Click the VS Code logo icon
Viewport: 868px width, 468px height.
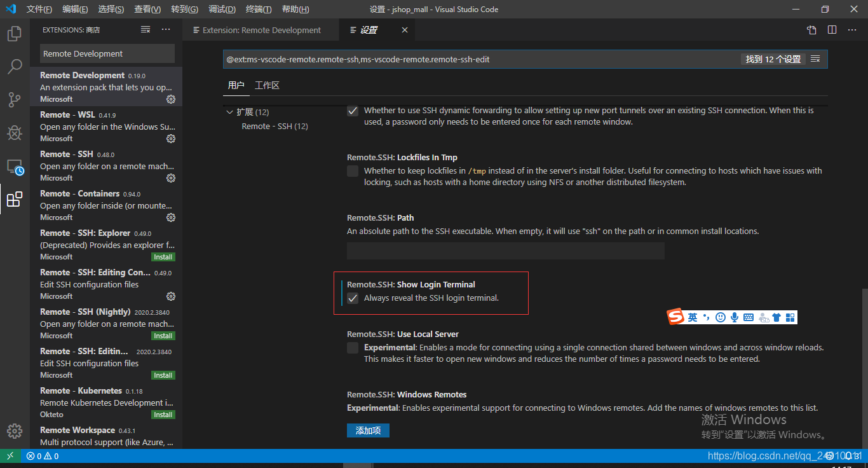pos(10,9)
